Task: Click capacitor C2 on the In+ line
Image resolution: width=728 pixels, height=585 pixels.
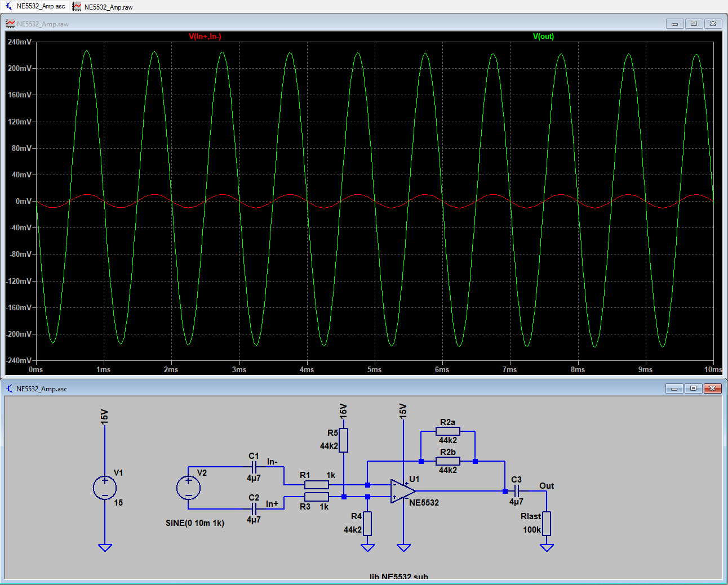Action: 254,508
